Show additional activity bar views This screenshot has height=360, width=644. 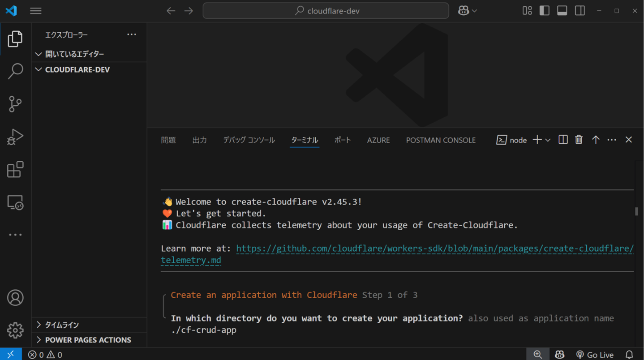coord(15,235)
